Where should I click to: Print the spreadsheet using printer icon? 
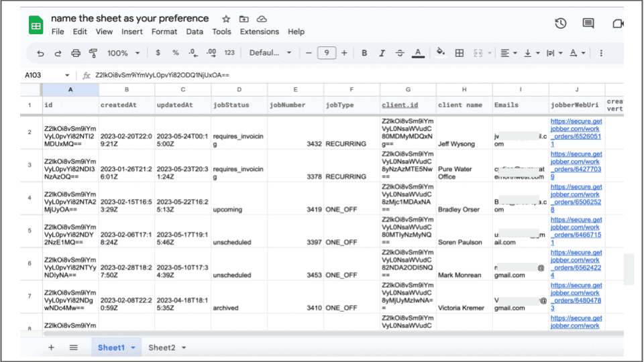[x=76, y=53]
